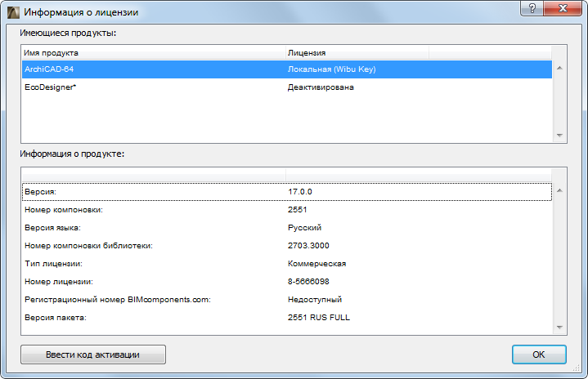Click the 'Ввести код активации' button
The image size is (588, 379).
click(93, 354)
